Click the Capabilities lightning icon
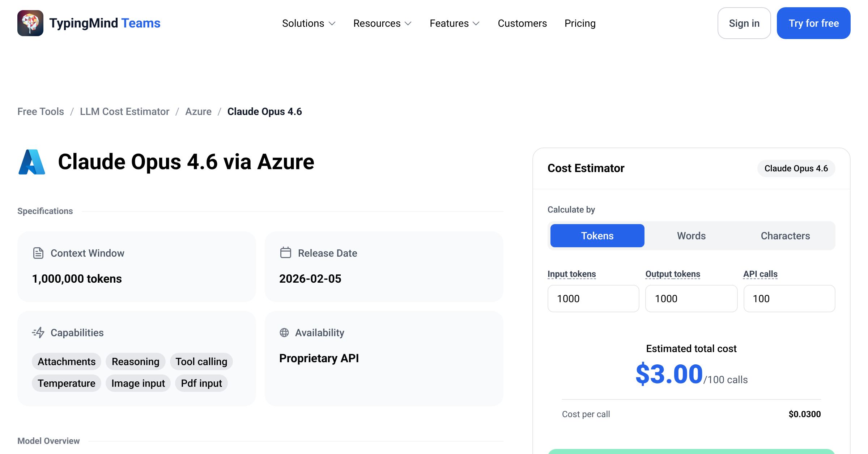The image size is (868, 454). 38,332
